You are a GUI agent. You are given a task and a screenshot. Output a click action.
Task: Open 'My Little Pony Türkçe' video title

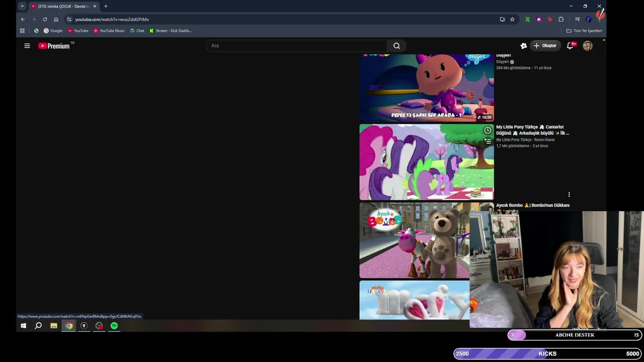[532, 130]
